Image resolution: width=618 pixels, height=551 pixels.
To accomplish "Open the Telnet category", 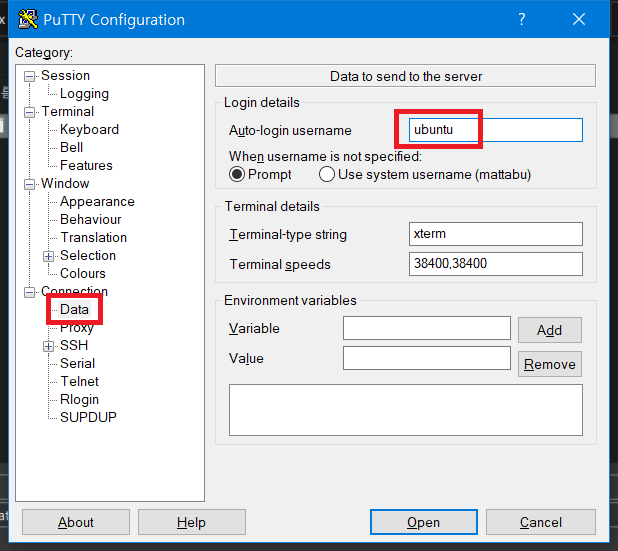I will [x=80, y=381].
